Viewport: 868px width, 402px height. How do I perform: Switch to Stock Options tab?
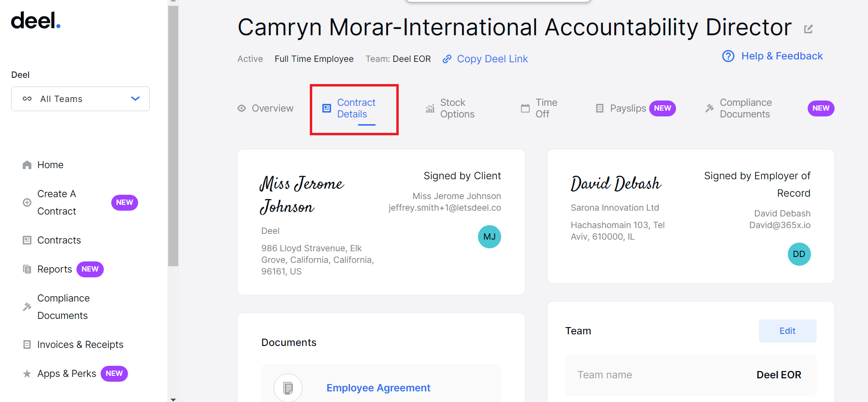click(457, 108)
